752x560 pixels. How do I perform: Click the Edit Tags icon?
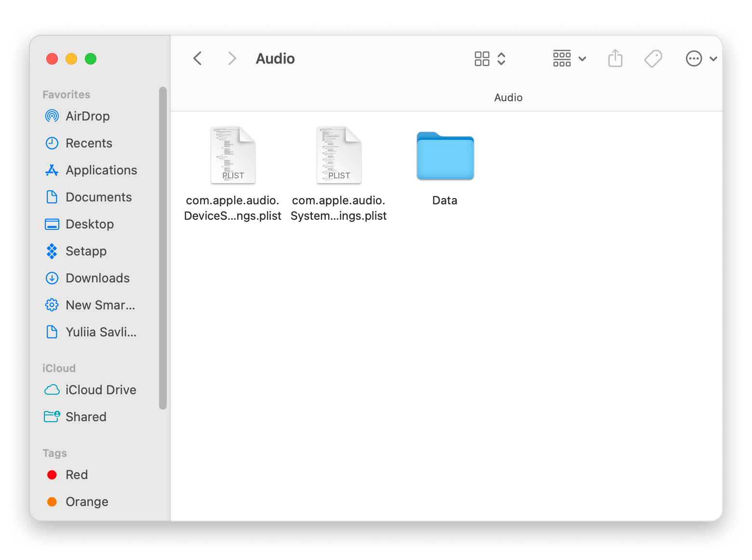point(653,59)
